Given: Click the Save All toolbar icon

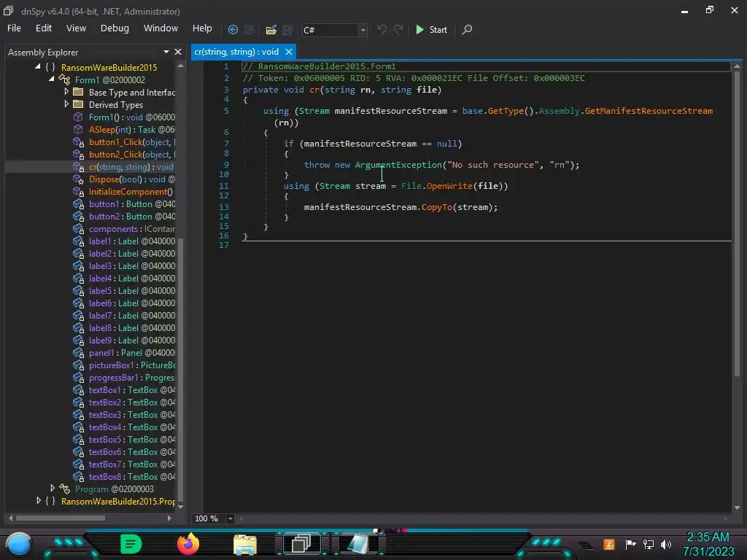Looking at the screenshot, I should click(287, 29).
